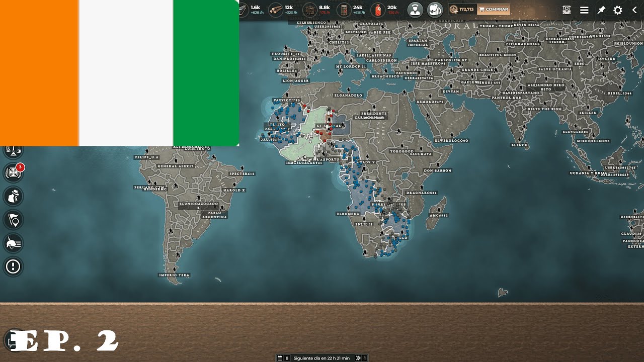Select the DRAGNAROS26 map label
Viewport: 644px width, 362px height.
click(x=422, y=193)
